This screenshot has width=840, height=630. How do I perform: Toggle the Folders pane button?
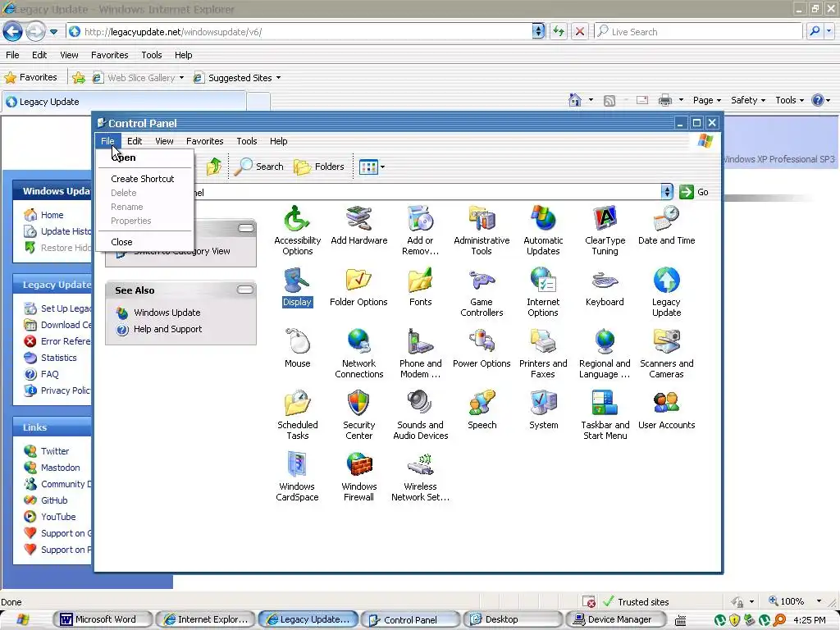click(319, 167)
